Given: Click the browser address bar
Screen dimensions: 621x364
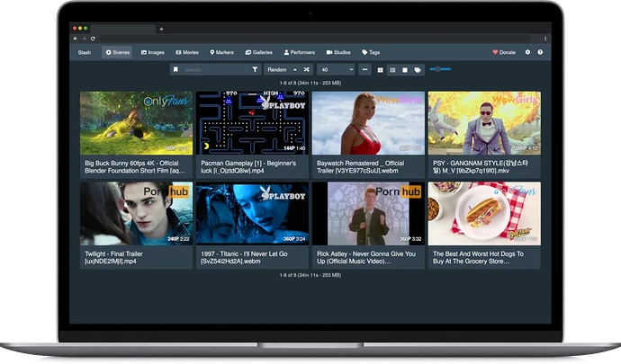Looking at the screenshot, I should (x=315, y=39).
